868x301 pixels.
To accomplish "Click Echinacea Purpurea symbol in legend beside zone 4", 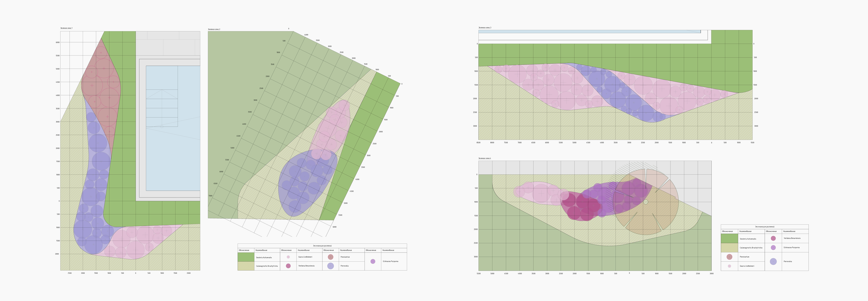I will (x=773, y=247).
